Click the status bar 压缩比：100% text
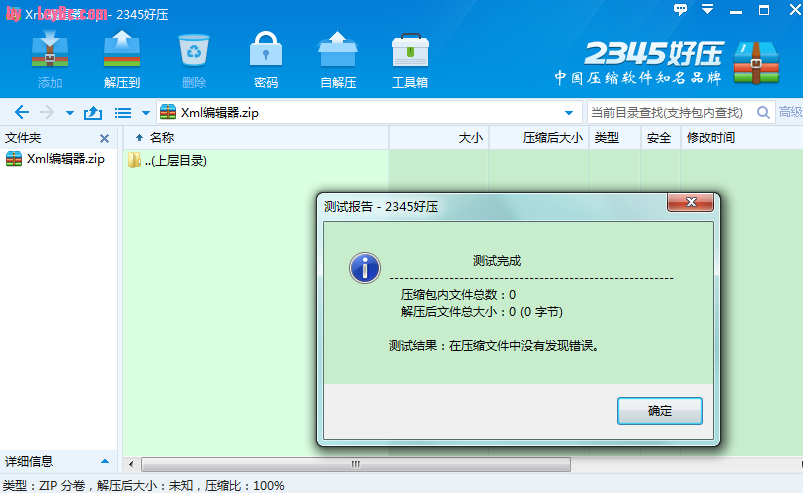Screen dimensions: 803x493 click(245, 485)
